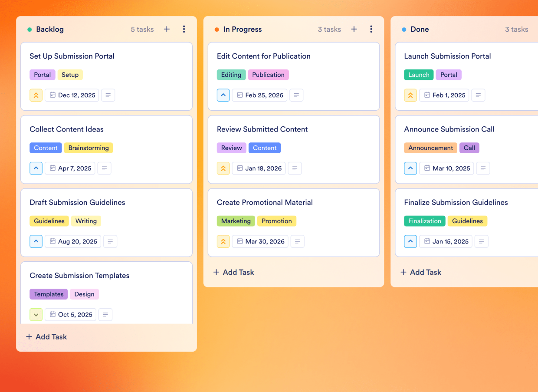Screen dimensions: 538x392
Task: Click Add Task in the Done column
Action: [420, 272]
